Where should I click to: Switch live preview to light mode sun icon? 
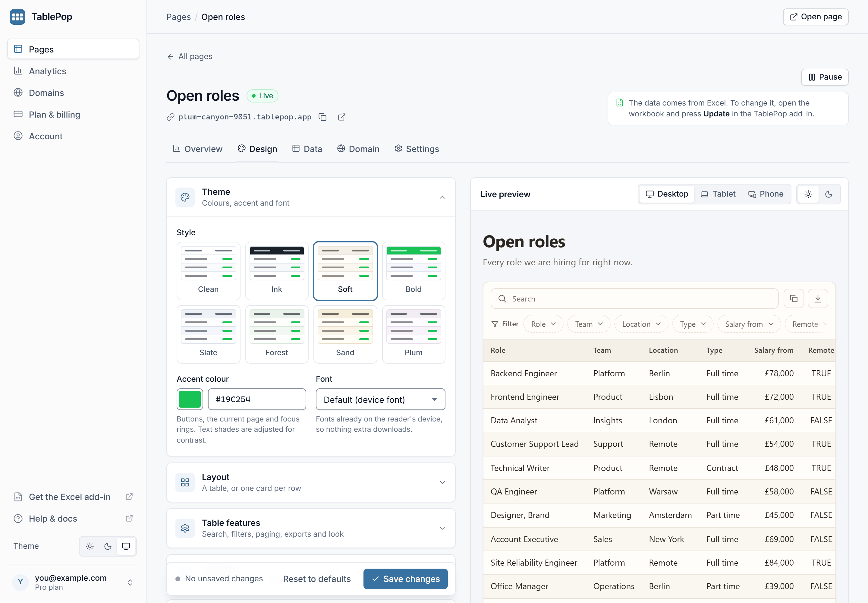click(808, 194)
